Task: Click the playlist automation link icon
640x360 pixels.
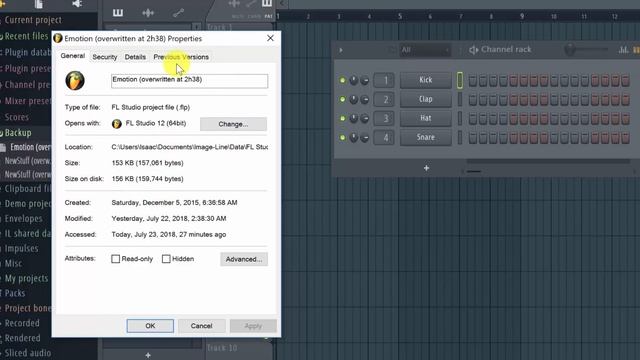Action: click(x=178, y=13)
